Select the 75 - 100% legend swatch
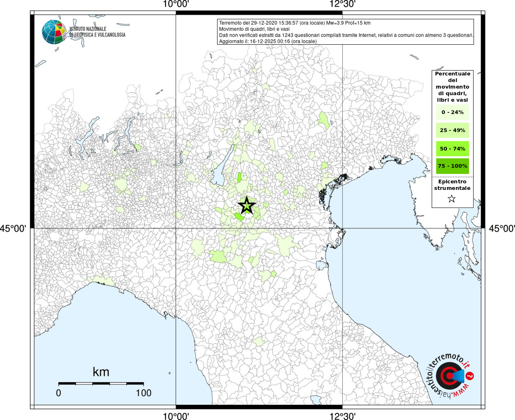 tap(452, 166)
